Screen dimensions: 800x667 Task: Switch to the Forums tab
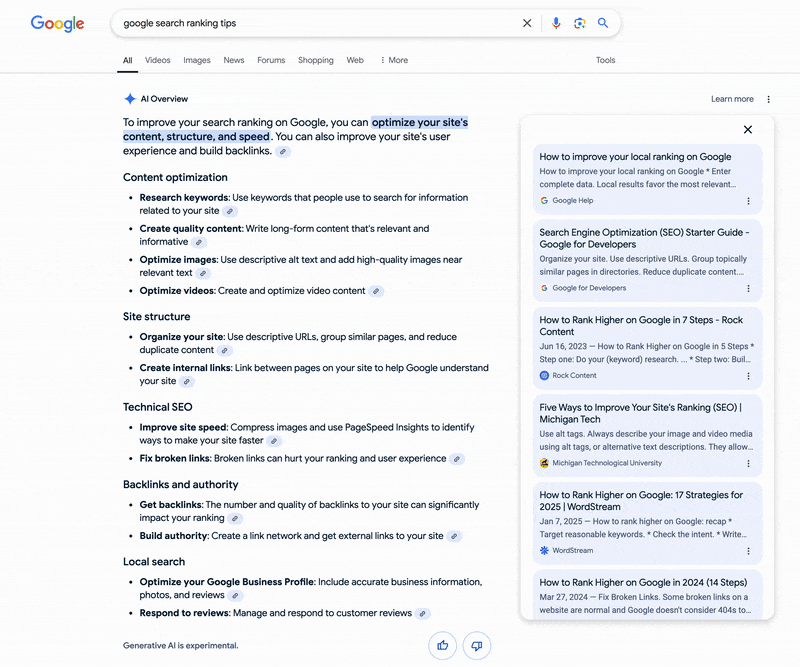(271, 60)
